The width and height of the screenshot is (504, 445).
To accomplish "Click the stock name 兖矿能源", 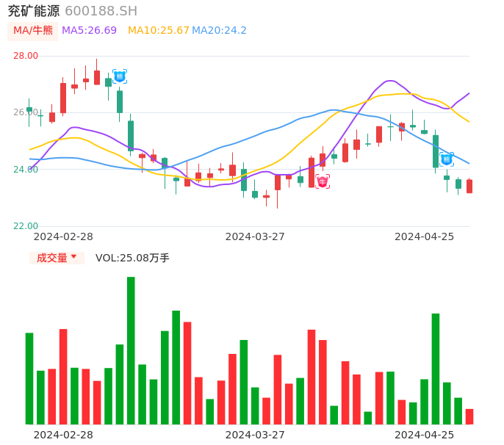I will (34, 10).
